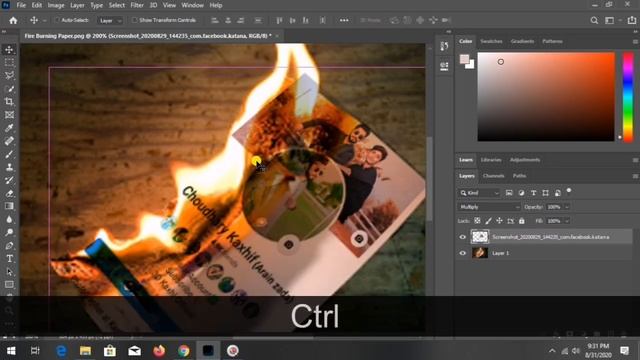Image resolution: width=640 pixels, height=360 pixels.
Task: Select the History Brush tool
Action: coord(9,180)
